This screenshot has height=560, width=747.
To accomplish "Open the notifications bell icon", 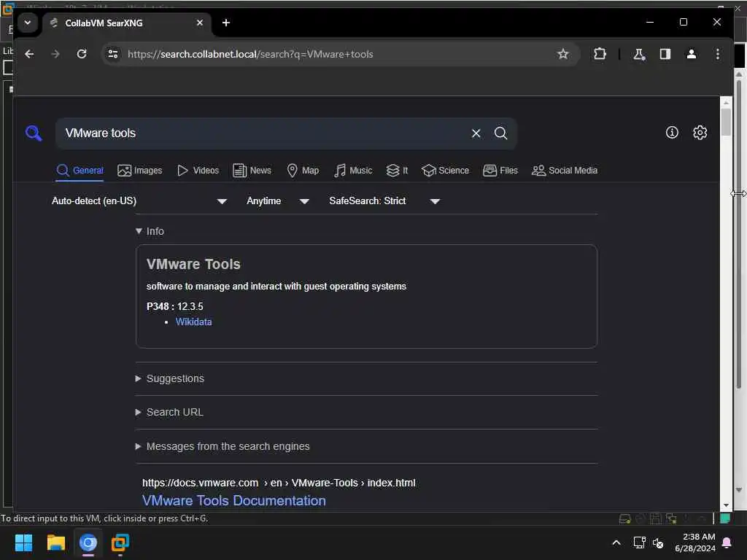I will tap(727, 542).
